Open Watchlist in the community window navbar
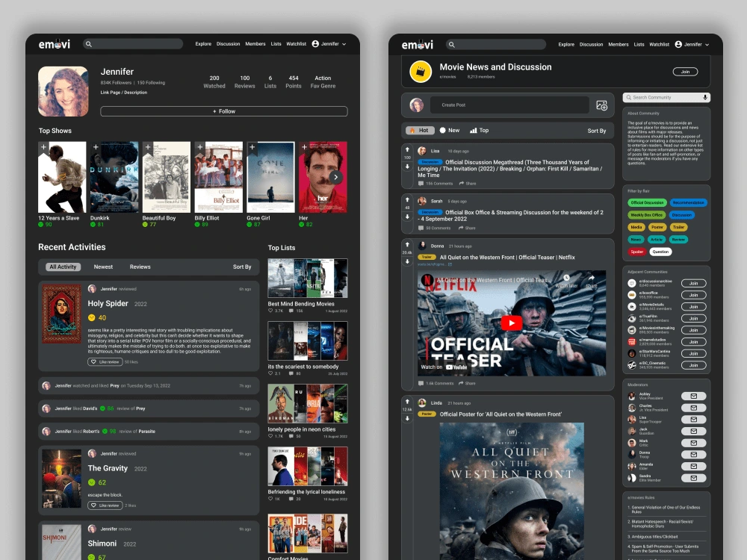Image resolution: width=747 pixels, height=560 pixels. pyautogui.click(x=660, y=44)
